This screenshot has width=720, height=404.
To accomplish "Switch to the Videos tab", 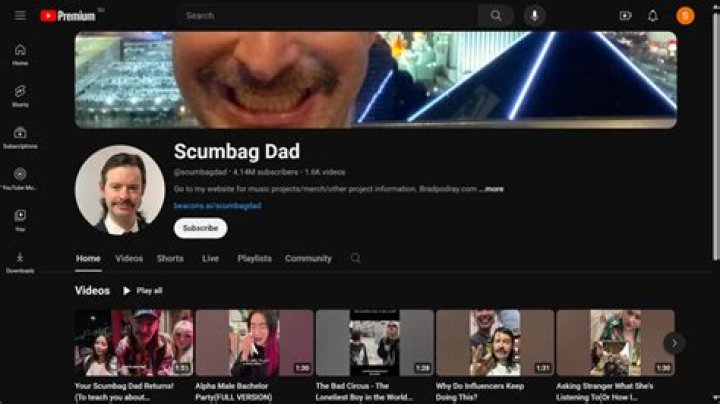I will (x=129, y=259).
